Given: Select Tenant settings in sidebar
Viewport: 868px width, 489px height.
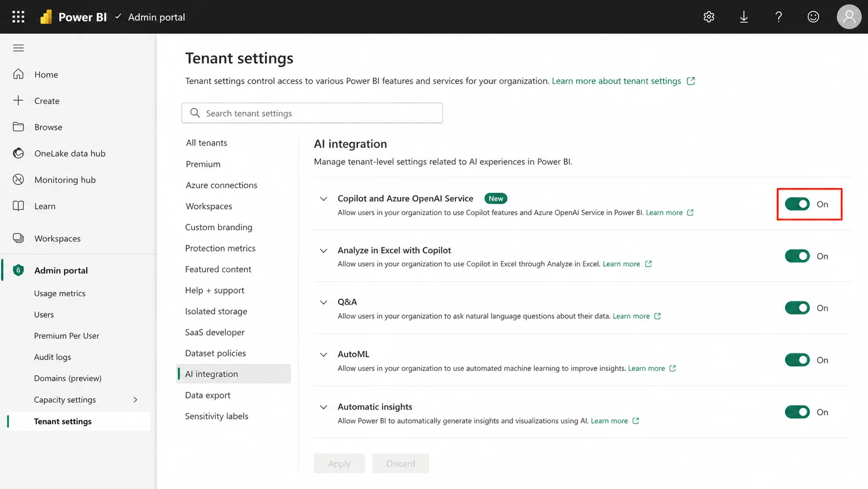Looking at the screenshot, I should pyautogui.click(x=79, y=421).
